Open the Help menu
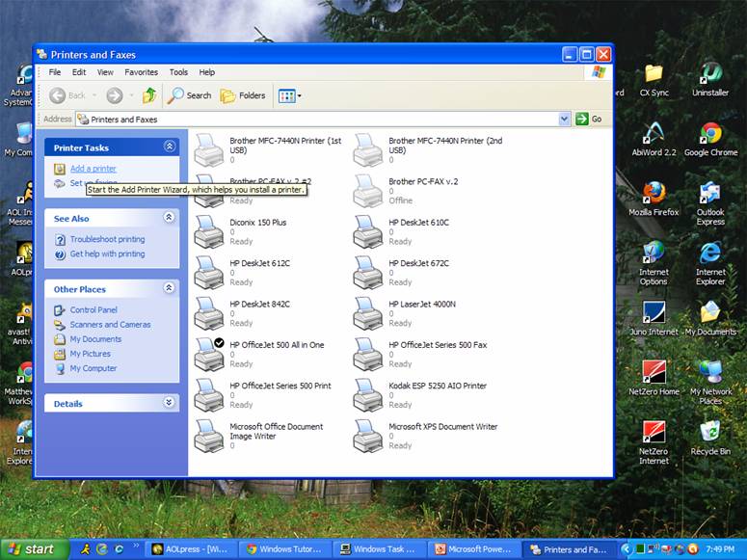The height and width of the screenshot is (560, 747). pos(207,72)
